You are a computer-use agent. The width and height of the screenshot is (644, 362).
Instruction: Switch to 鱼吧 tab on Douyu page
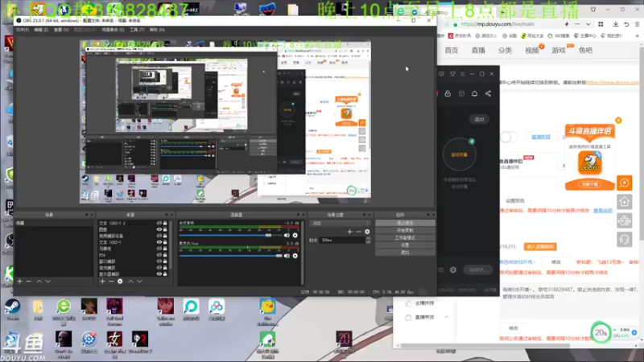pos(585,51)
